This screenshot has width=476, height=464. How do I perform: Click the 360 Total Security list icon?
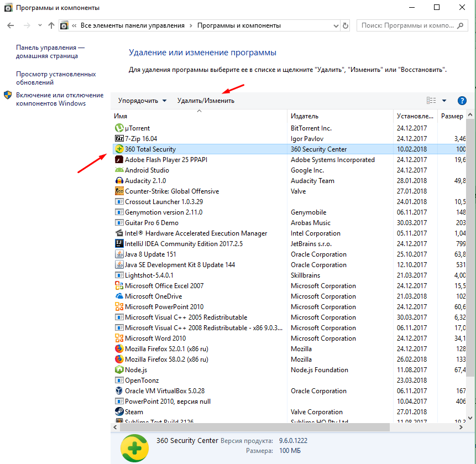point(119,149)
